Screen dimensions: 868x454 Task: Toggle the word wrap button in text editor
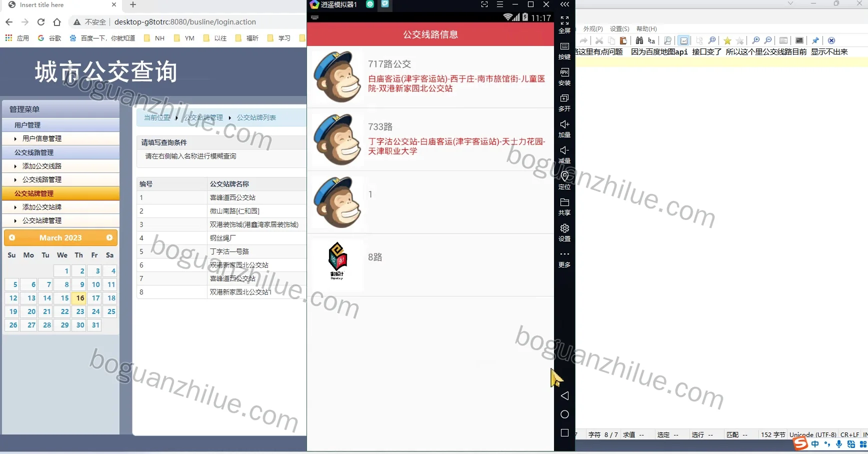[x=684, y=40]
